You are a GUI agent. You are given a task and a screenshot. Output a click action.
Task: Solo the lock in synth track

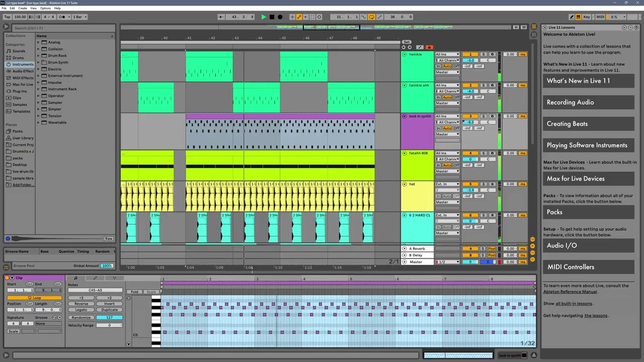click(484, 116)
